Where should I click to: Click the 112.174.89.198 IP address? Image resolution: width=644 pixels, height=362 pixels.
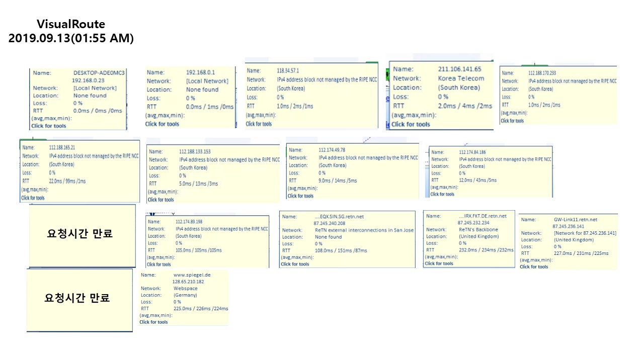click(x=189, y=222)
